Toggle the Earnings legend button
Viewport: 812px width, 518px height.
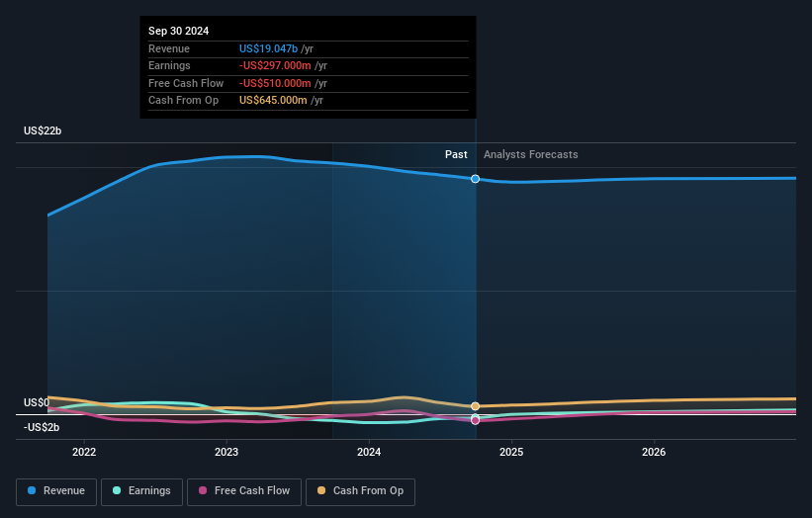coord(141,491)
